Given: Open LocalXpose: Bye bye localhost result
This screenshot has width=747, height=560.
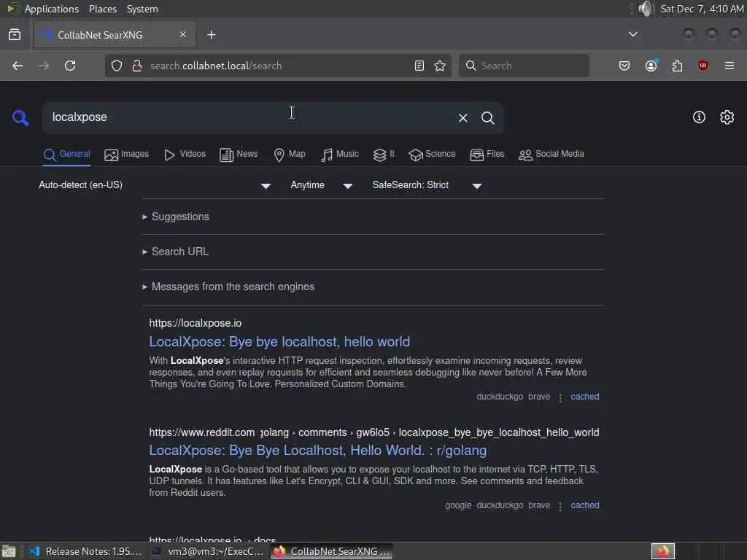Looking at the screenshot, I should pyautogui.click(x=279, y=342).
